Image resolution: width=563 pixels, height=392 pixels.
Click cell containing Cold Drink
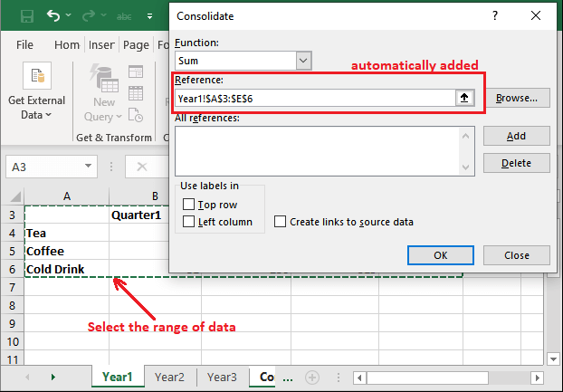[67, 269]
